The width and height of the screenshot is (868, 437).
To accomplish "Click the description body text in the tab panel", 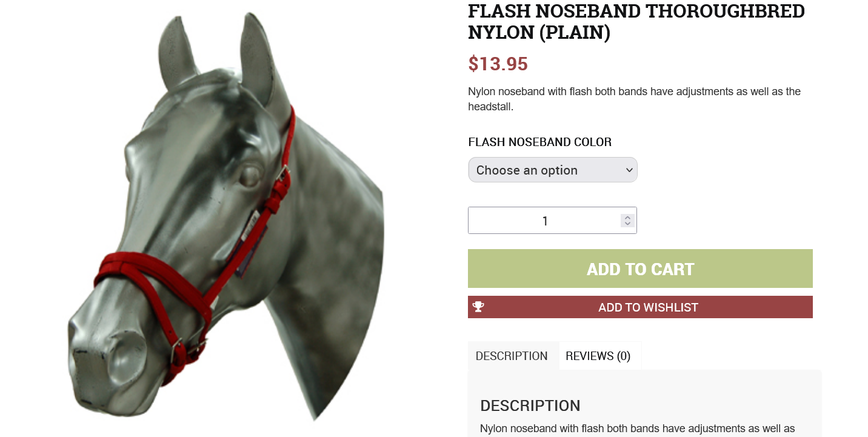I will tap(637, 429).
